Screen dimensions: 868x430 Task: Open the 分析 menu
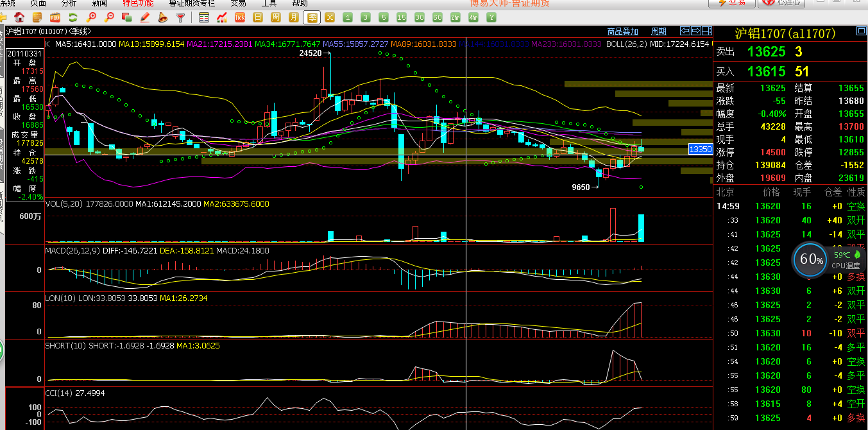tap(69, 3)
